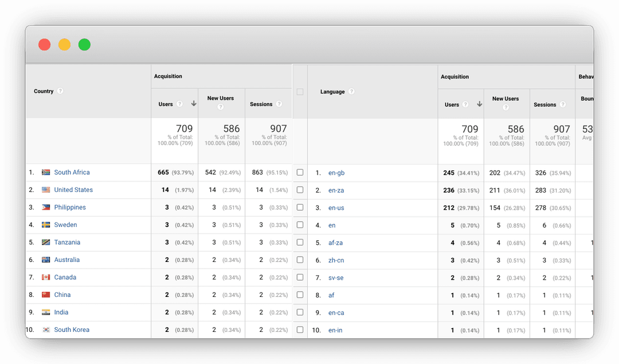This screenshot has width=619, height=364.
Task: Open the en-ca language link
Action: point(336,312)
